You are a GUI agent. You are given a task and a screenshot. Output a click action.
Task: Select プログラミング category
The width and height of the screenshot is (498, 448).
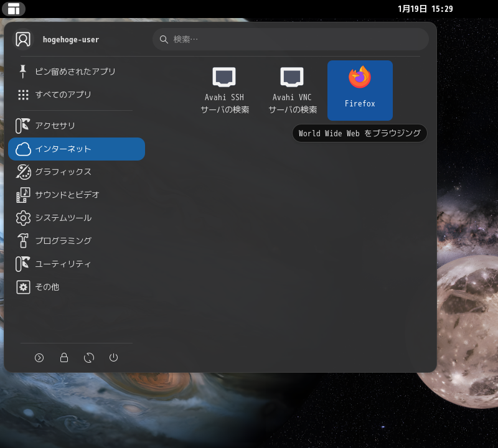pos(77,241)
